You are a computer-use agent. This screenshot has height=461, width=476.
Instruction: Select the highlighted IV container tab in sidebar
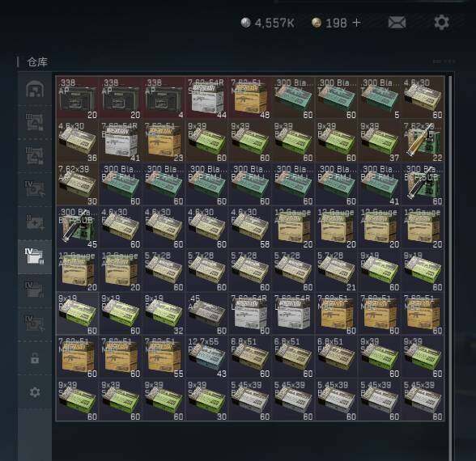tap(35, 256)
